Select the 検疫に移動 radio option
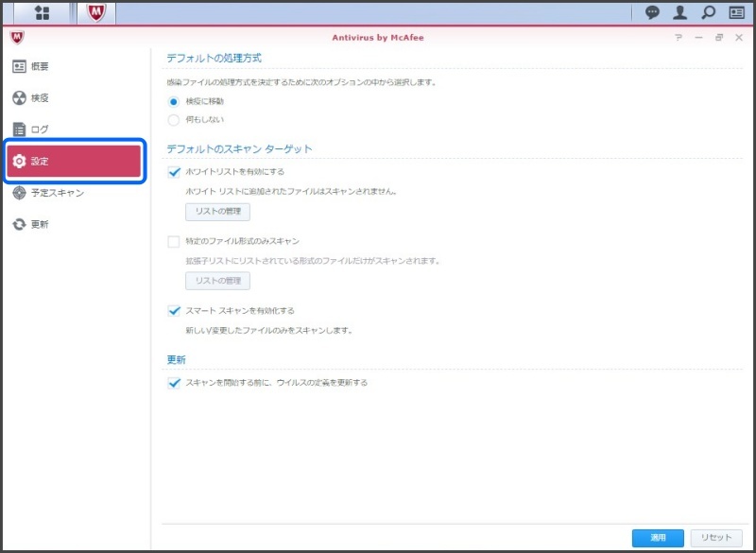 click(x=174, y=102)
